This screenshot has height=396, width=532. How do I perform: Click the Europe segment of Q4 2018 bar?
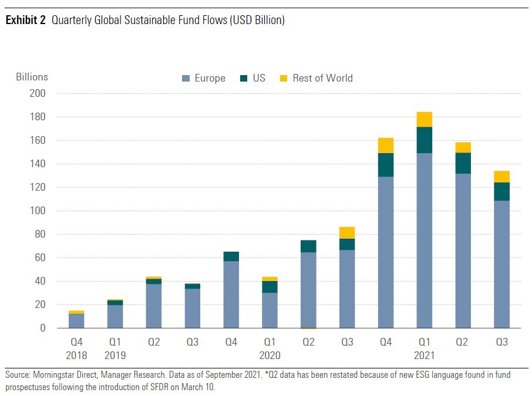(x=76, y=321)
